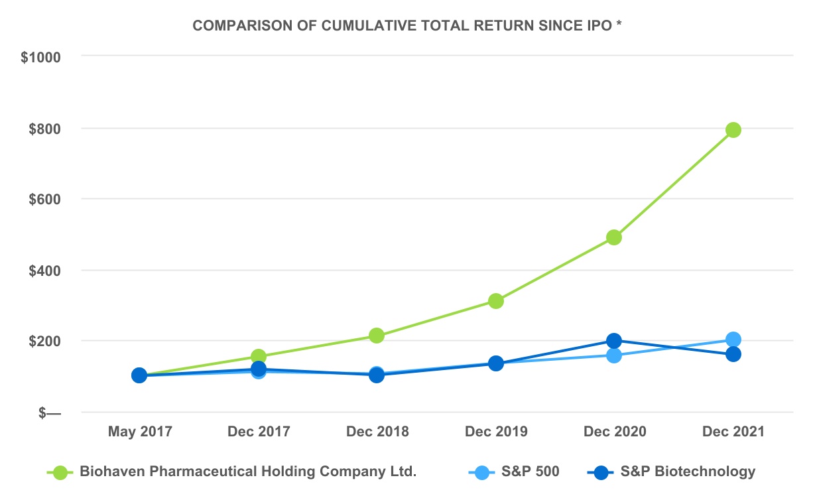Screen dimensions: 813x504
Task: Click the May 2017 starting data point
Action: pos(139,375)
